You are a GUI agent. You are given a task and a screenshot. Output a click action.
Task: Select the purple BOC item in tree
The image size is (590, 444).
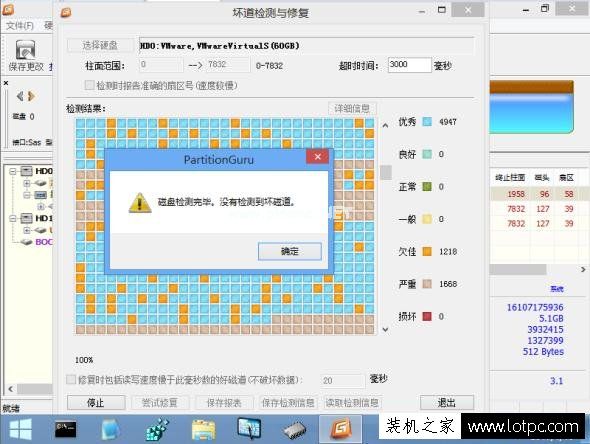click(44, 242)
